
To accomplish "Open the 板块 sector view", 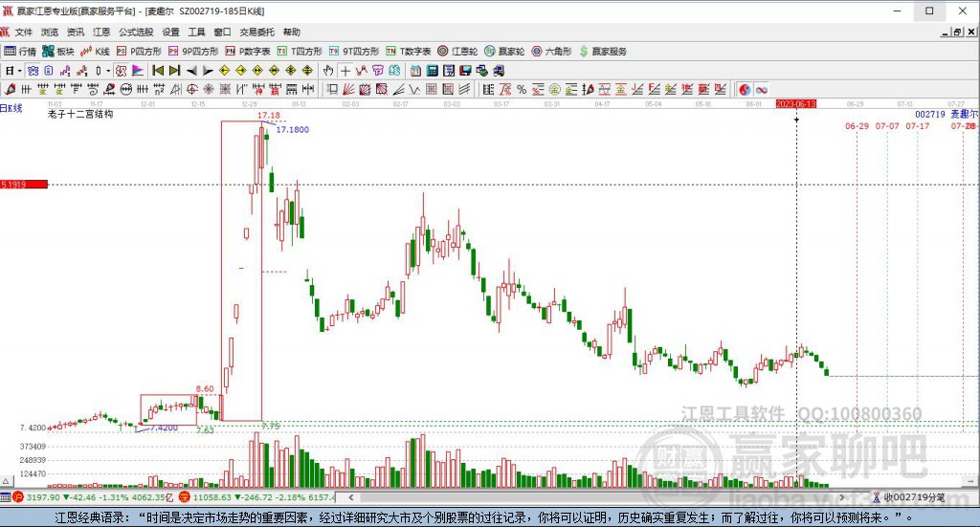I will tap(58, 52).
